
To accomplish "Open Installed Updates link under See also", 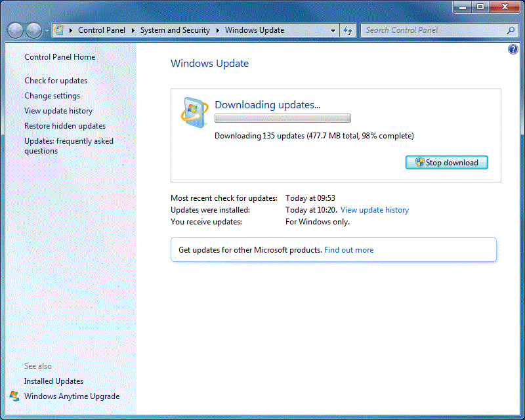I will 54,381.
